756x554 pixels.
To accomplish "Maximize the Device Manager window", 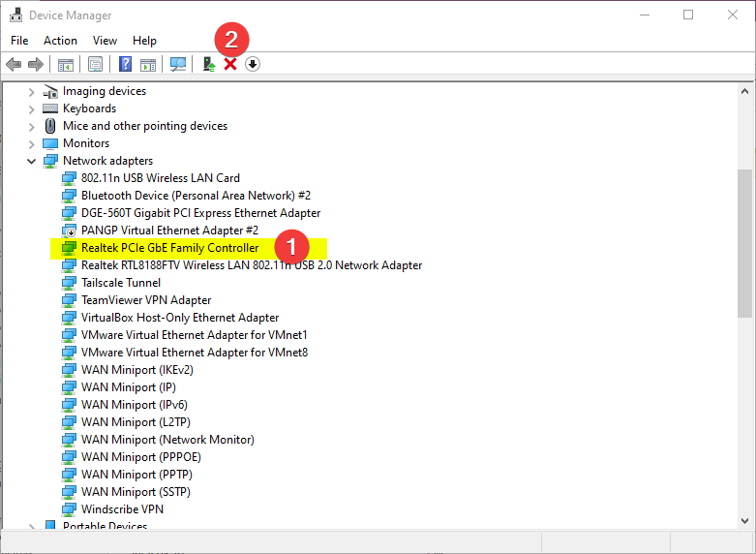I will click(688, 15).
